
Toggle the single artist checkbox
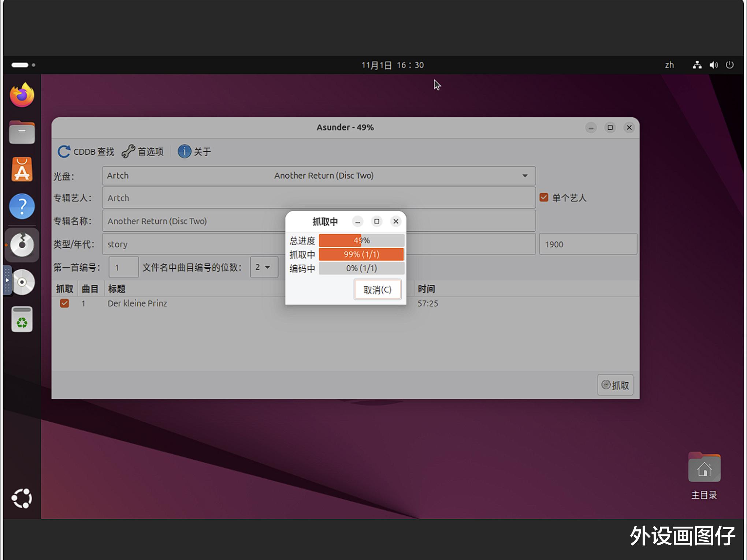pos(544,198)
